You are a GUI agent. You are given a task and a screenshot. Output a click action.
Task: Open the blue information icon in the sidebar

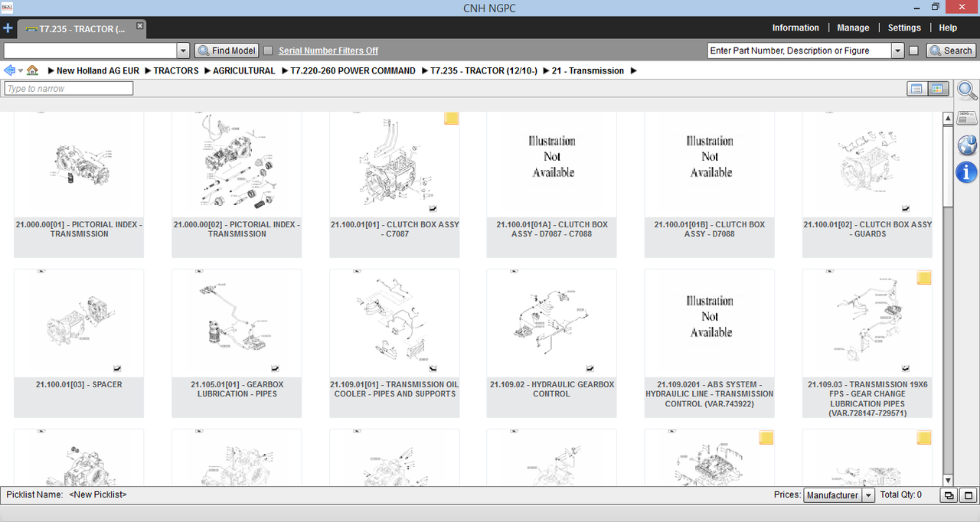tap(967, 172)
